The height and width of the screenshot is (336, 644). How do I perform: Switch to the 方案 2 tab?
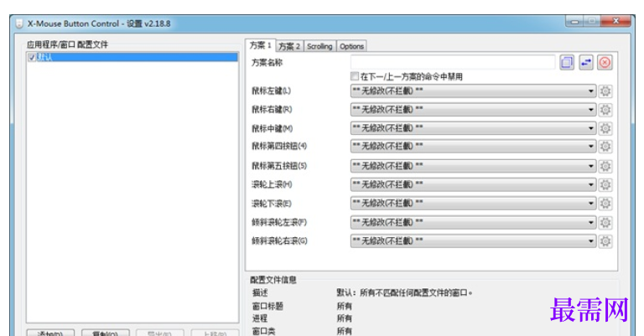point(289,46)
